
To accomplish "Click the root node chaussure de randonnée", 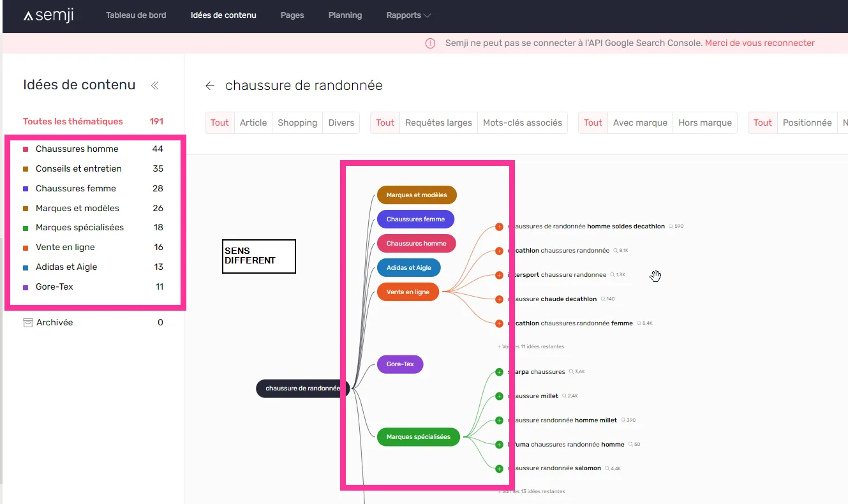I will (302, 388).
